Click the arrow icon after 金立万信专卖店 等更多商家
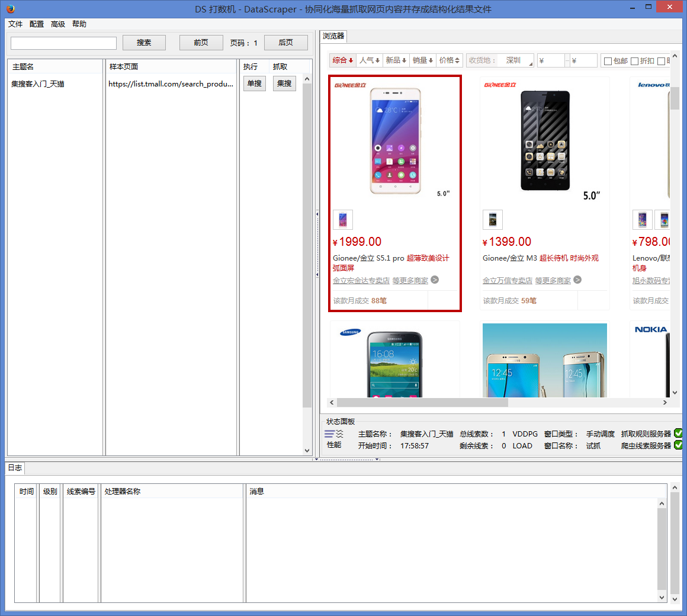This screenshot has height=616, width=687. click(577, 280)
